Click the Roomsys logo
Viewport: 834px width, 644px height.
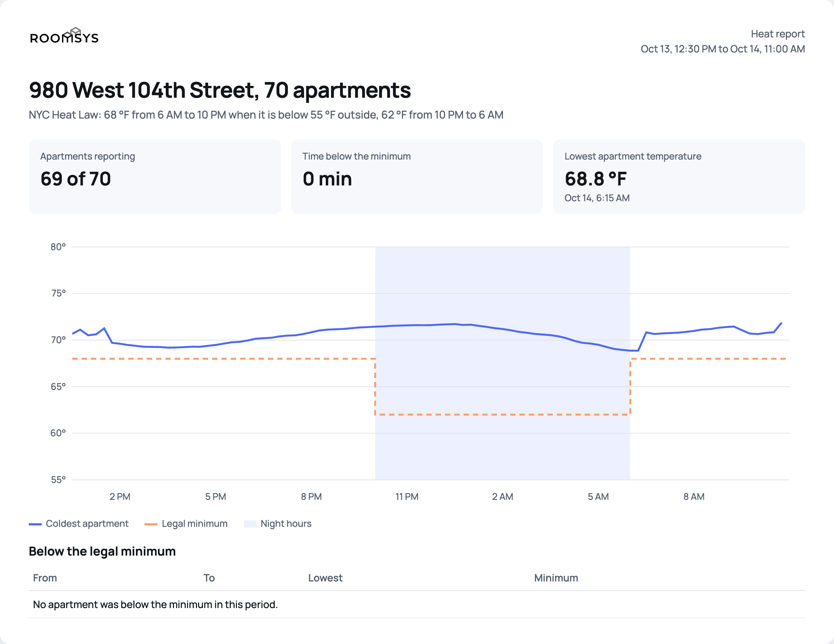pyautogui.click(x=64, y=36)
